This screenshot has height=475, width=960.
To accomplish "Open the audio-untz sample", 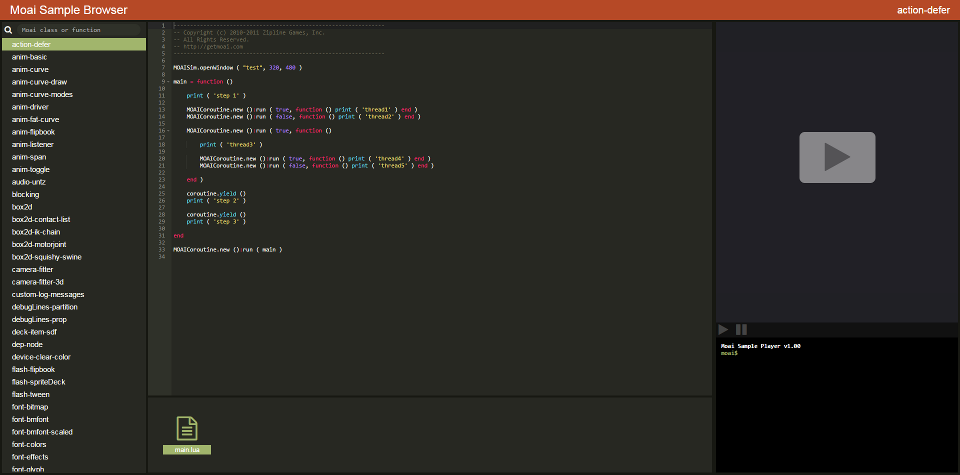I will [74, 182].
